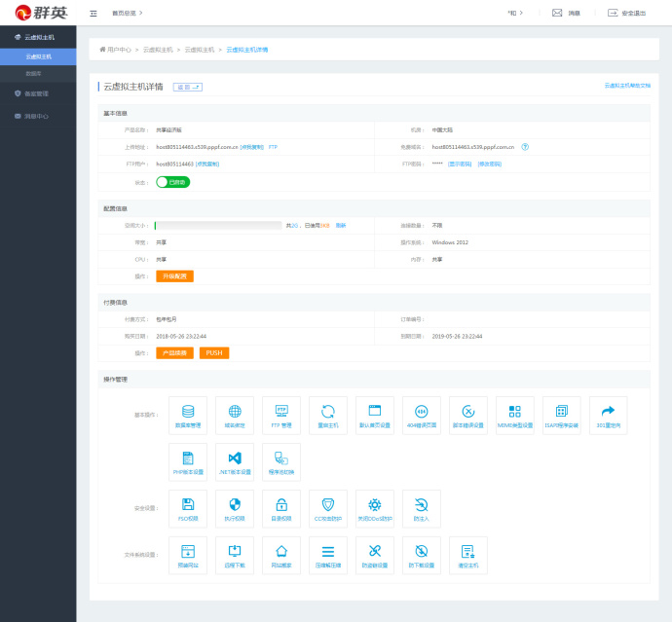
Task: Open the 远程下载 remote download tile
Action: (x=235, y=556)
